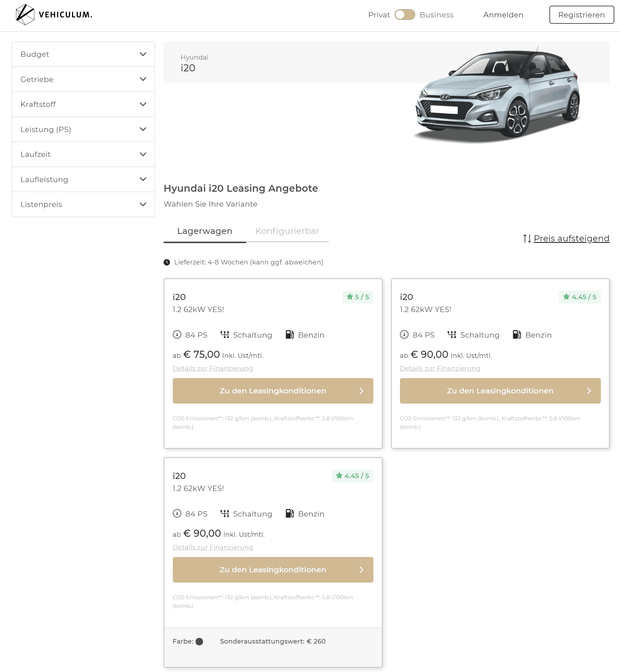This screenshot has width=620, height=672.
Task: Click the clock icon next to Lieferzeit
Action: (167, 262)
